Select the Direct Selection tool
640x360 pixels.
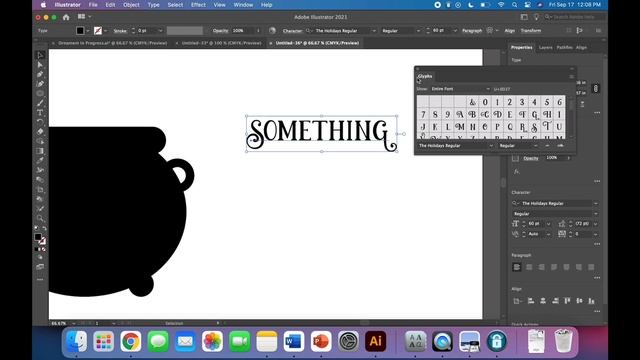click(x=40, y=65)
